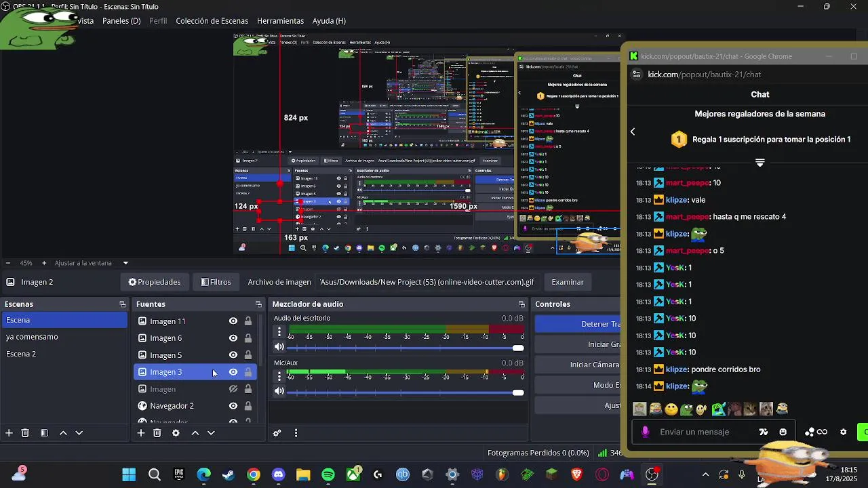868x488 pixels.
Task: Add a new source in Fuentes toolbar
Action: pos(141,433)
